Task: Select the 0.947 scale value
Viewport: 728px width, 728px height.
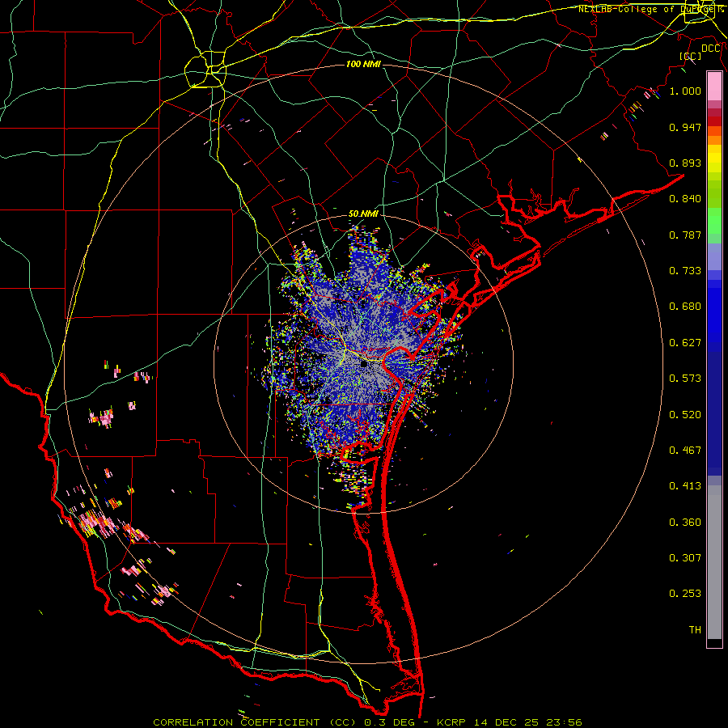Action: [x=685, y=127]
